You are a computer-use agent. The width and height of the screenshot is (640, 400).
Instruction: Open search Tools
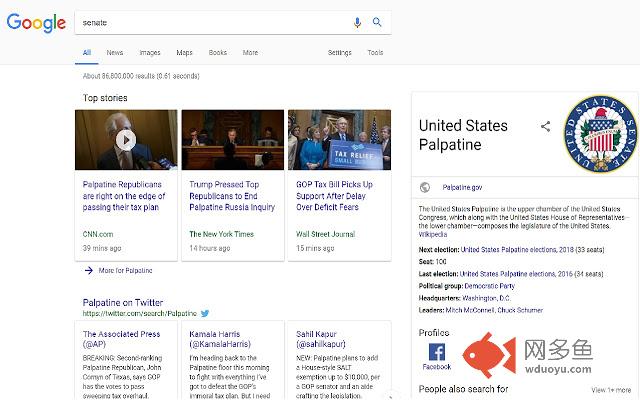(x=375, y=53)
